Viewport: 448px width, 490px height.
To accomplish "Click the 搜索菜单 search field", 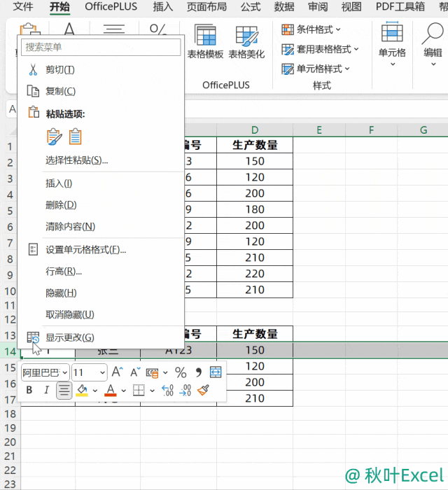I will pyautogui.click(x=101, y=47).
